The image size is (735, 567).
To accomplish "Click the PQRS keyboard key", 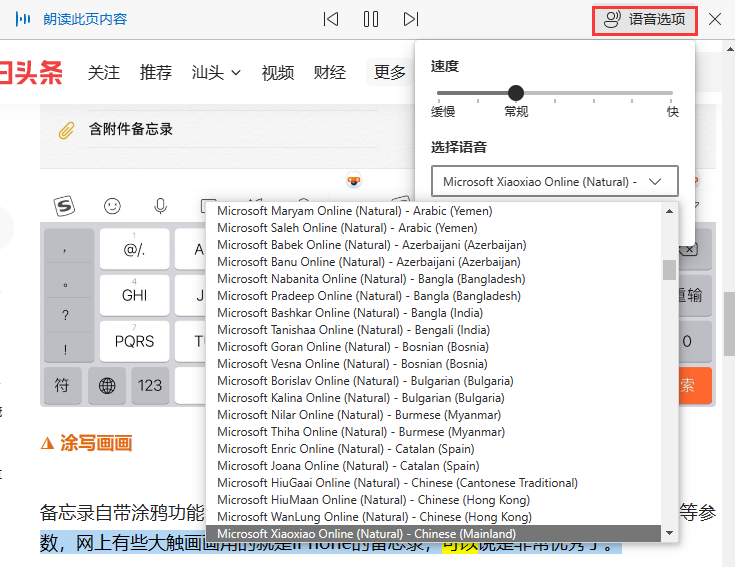I will (x=135, y=341).
